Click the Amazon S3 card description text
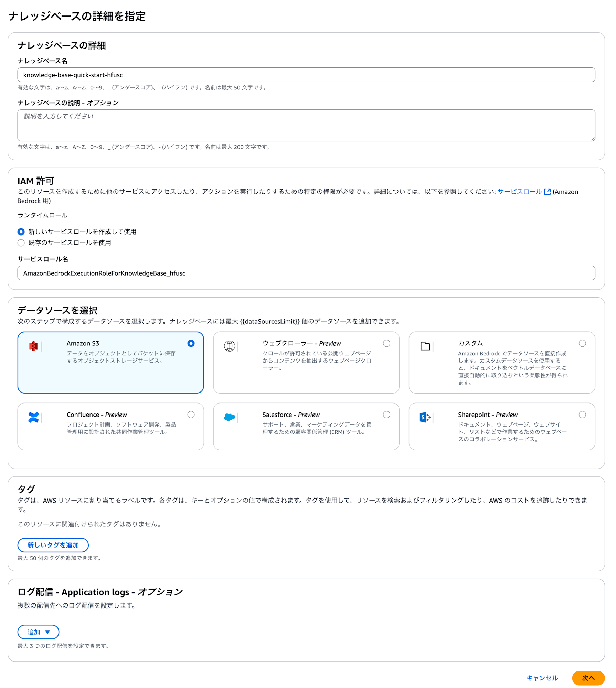616x688 pixels. point(121,357)
